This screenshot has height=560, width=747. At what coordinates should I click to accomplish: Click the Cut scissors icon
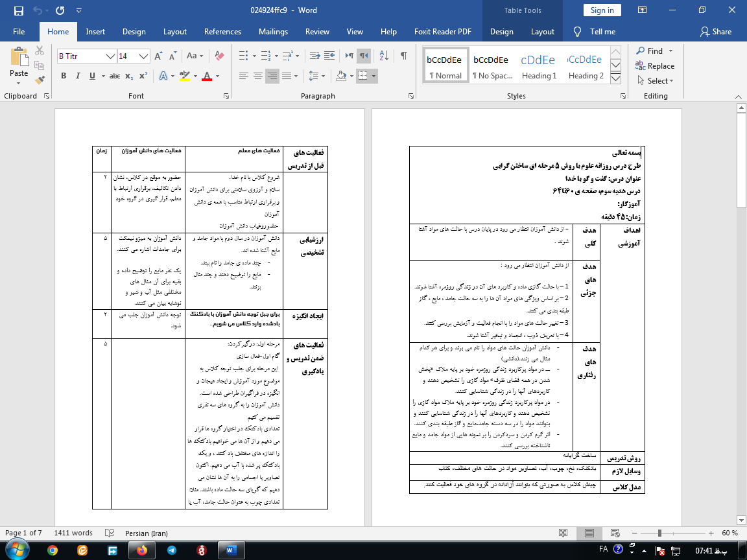tap(40, 51)
